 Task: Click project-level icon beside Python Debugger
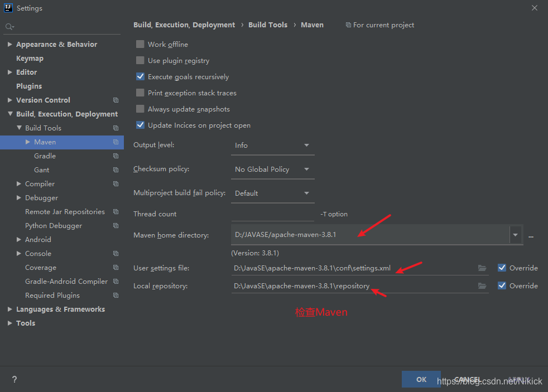[116, 226]
